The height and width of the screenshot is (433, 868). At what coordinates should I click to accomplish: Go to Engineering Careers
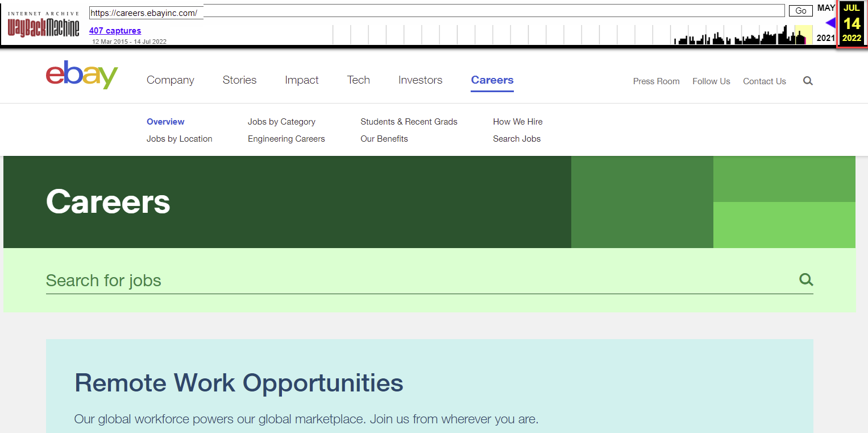point(286,139)
